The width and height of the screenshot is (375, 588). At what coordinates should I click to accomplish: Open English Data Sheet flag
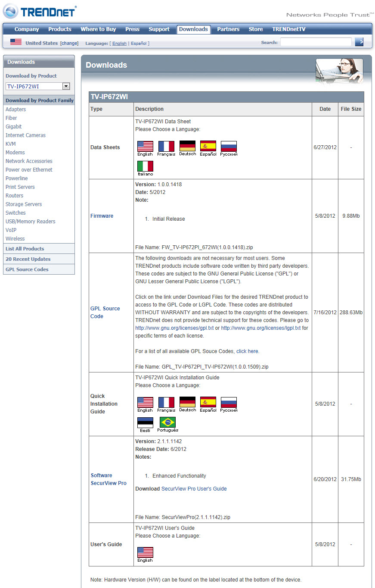[145, 146]
